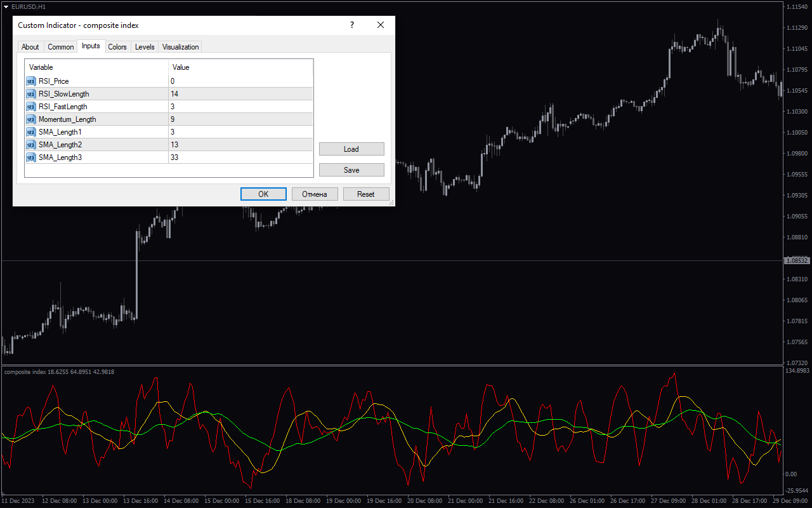Image resolution: width=812 pixels, height=508 pixels.
Task: Click the EURUSD,H1 chart title text
Action: pos(29,6)
